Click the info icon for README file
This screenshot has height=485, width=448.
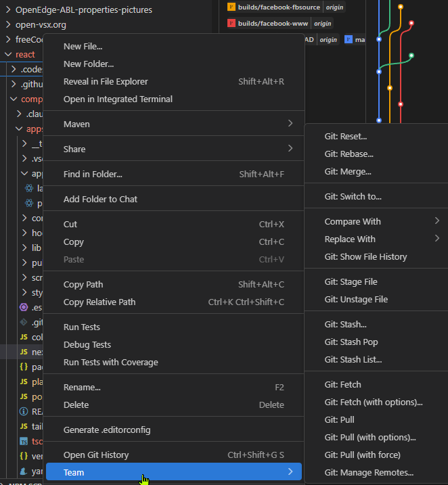pos(24,411)
